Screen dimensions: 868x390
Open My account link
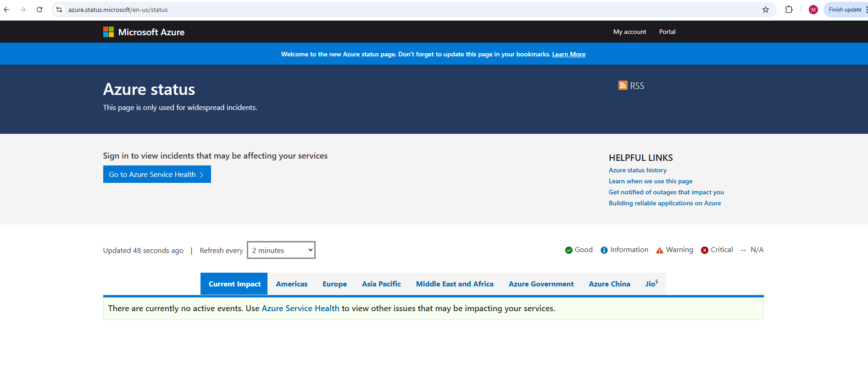pyautogui.click(x=629, y=32)
